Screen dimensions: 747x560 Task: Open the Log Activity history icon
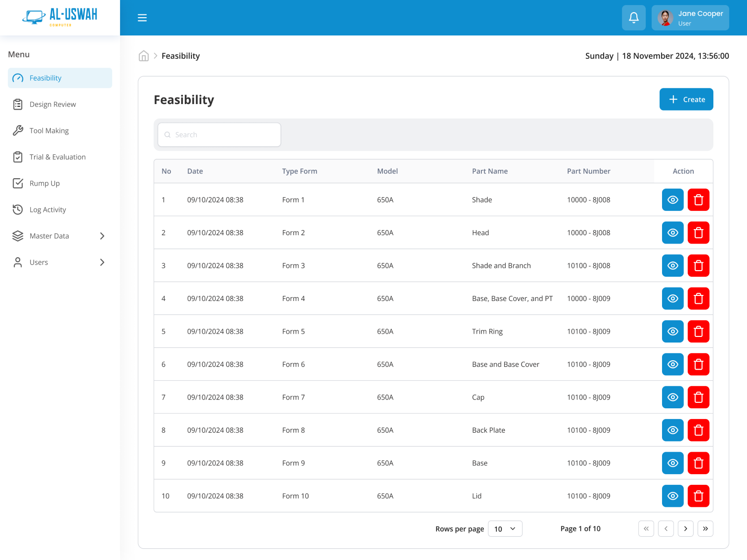18,210
